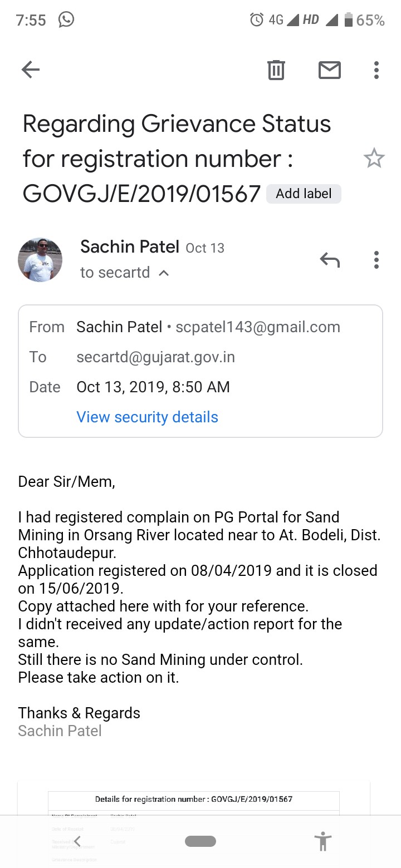Reply using the curved arrow icon
This screenshot has width=401, height=868.
tap(330, 259)
